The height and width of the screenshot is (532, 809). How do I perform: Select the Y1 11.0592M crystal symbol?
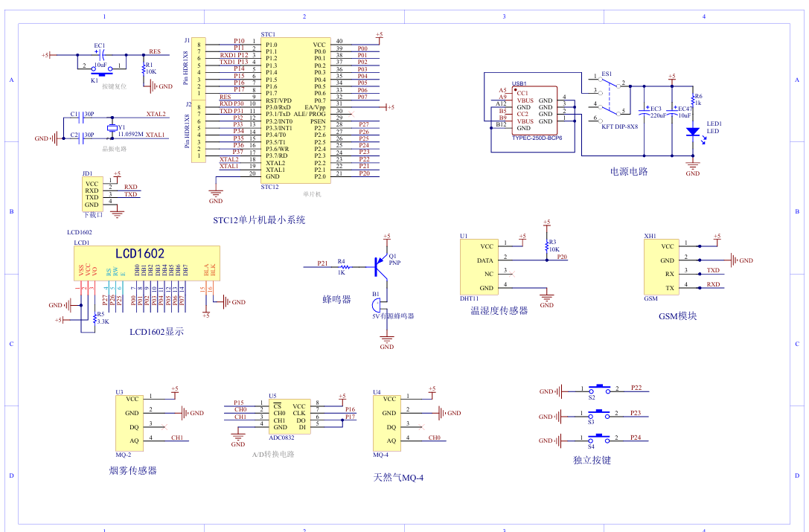pos(112,127)
